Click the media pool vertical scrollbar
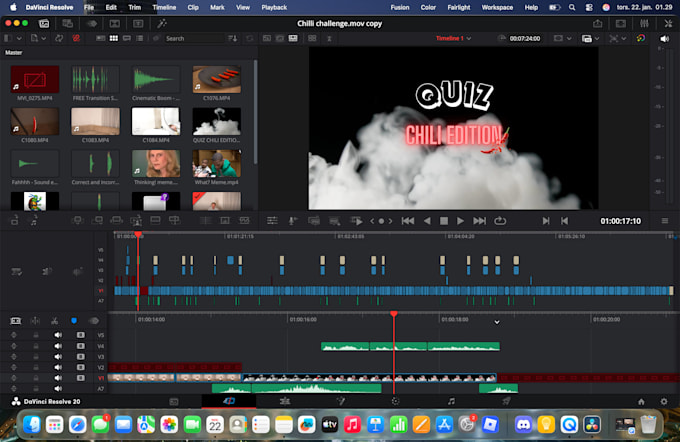The height and width of the screenshot is (442, 680). pos(255,112)
